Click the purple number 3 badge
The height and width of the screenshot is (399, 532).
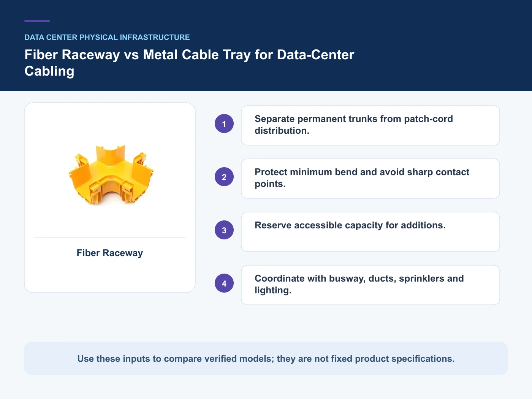pyautogui.click(x=224, y=230)
